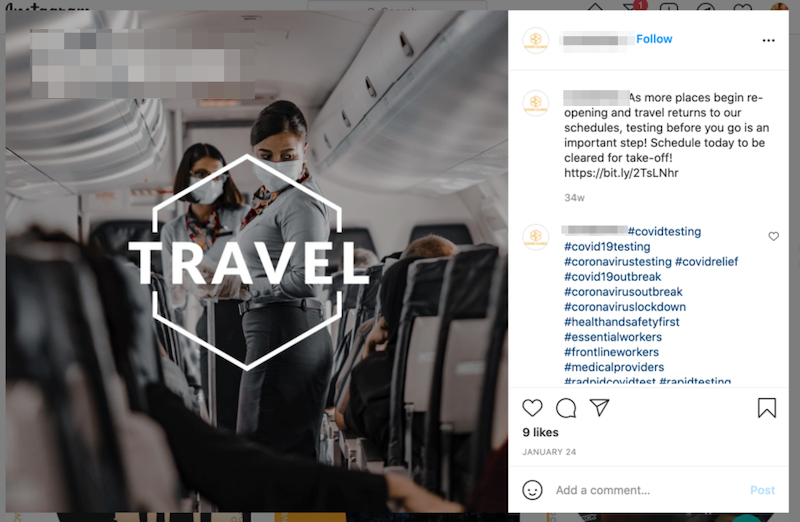The width and height of the screenshot is (800, 522).
Task: Click the caption author's avatar
Action: (536, 103)
